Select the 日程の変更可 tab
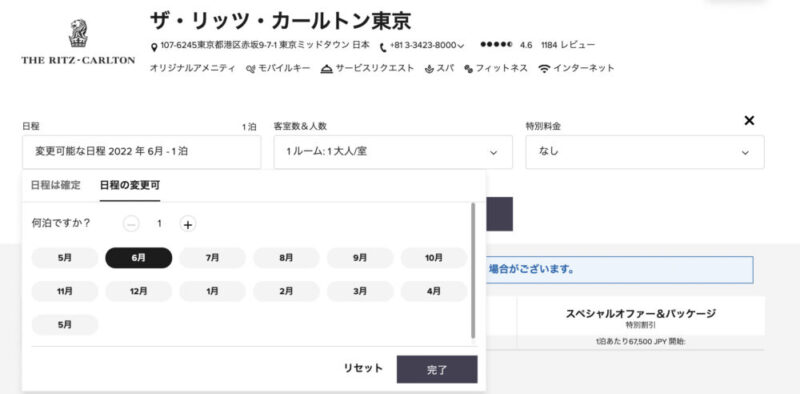The width and height of the screenshot is (800, 394). pyautogui.click(x=130, y=185)
